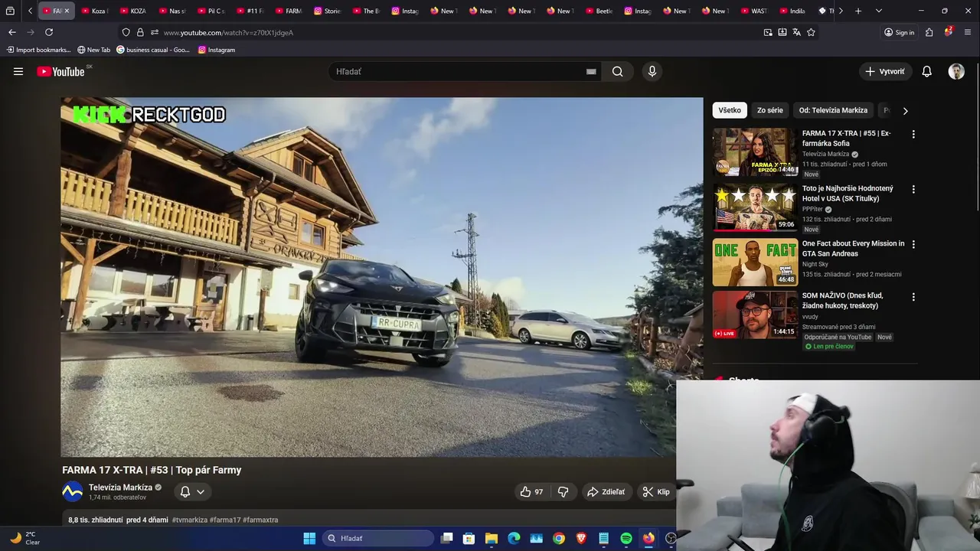
Task: Open options for FARMA 17 X-TRA #55 video
Action: pyautogui.click(x=913, y=134)
